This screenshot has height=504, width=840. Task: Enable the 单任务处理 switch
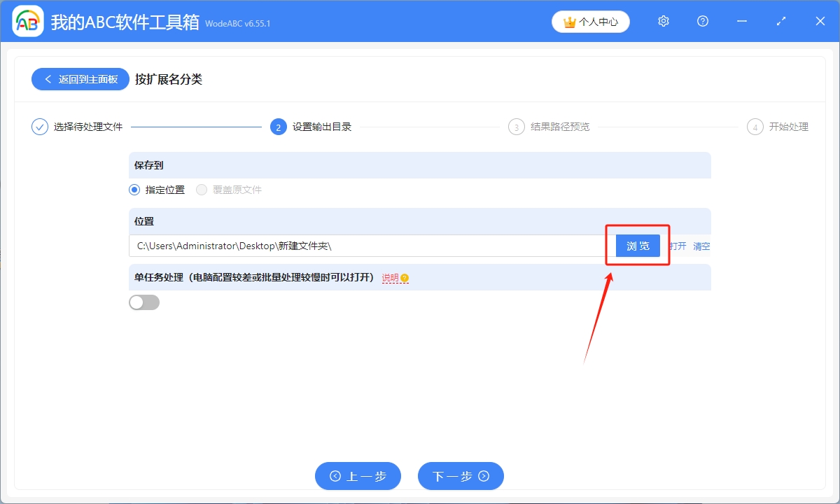click(144, 302)
